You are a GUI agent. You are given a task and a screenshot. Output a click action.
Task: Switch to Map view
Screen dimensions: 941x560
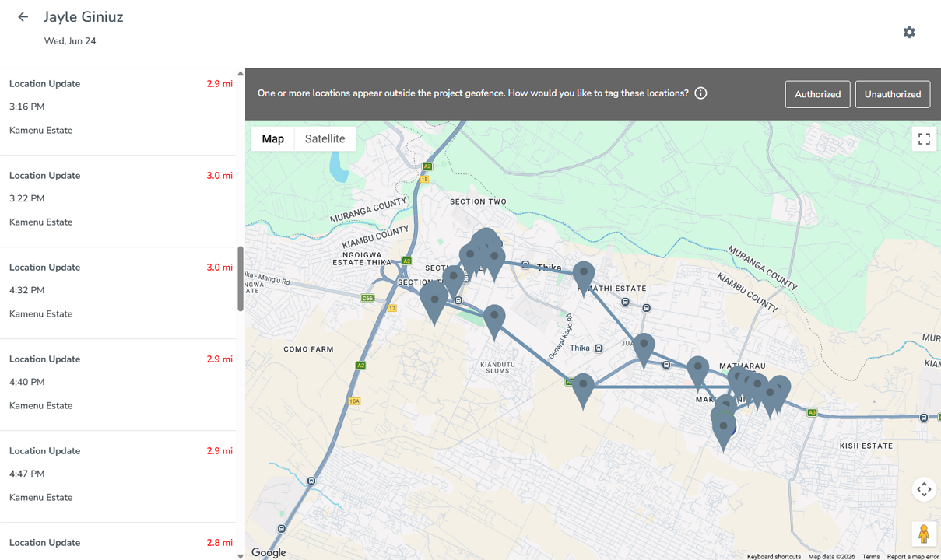[x=273, y=138]
